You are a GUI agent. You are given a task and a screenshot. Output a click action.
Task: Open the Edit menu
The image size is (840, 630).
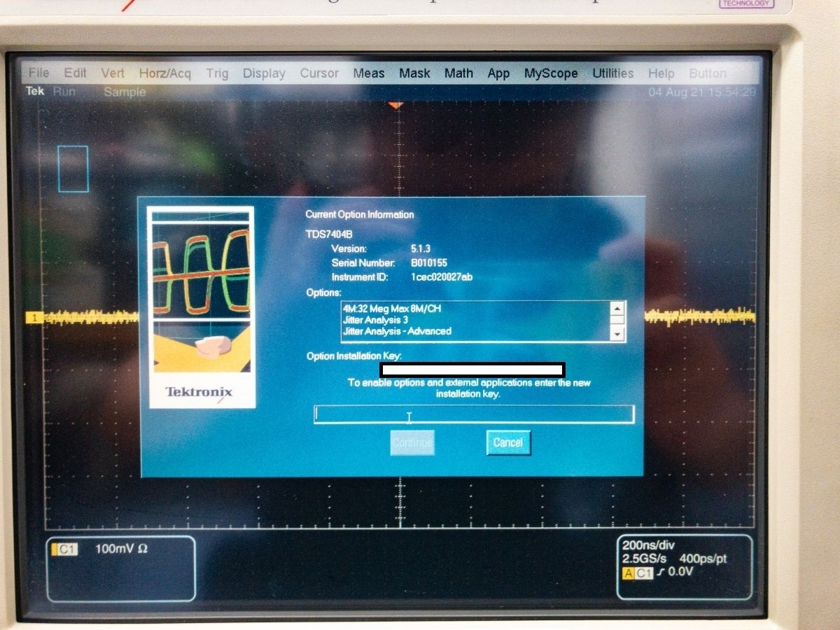click(x=76, y=73)
